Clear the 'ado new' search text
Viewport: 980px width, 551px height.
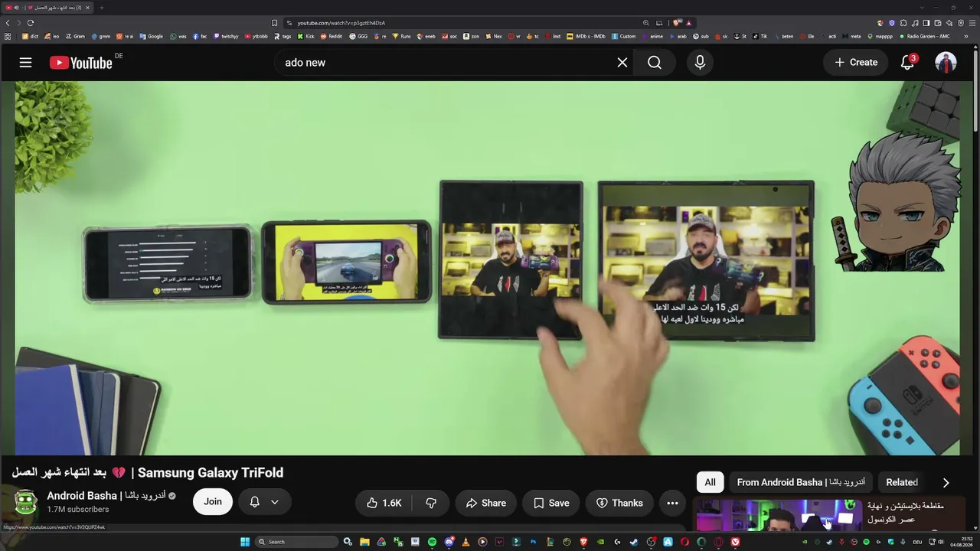pos(622,63)
